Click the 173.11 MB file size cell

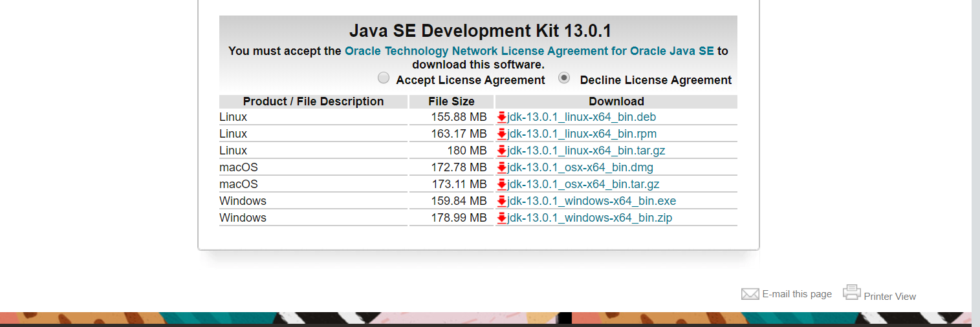(x=452, y=184)
